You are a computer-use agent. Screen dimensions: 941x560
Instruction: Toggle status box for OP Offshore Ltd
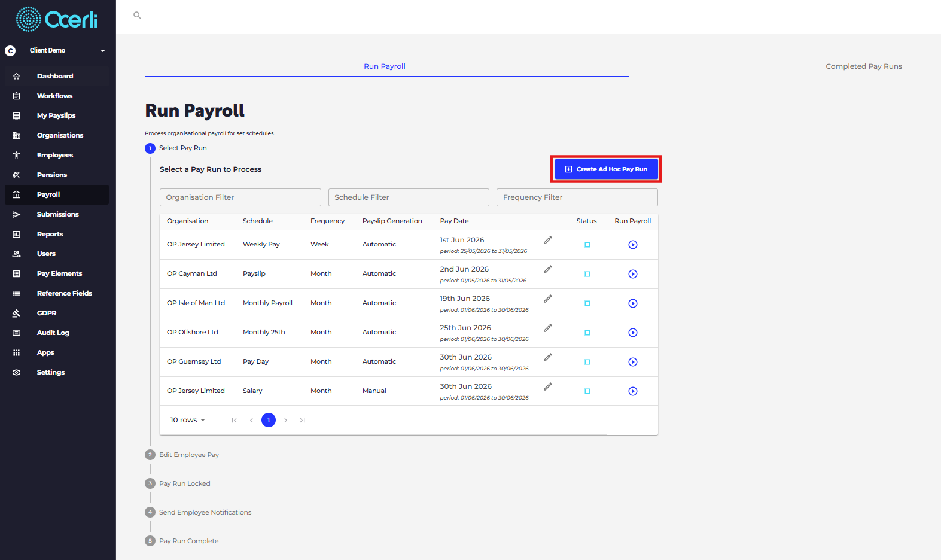tap(587, 333)
